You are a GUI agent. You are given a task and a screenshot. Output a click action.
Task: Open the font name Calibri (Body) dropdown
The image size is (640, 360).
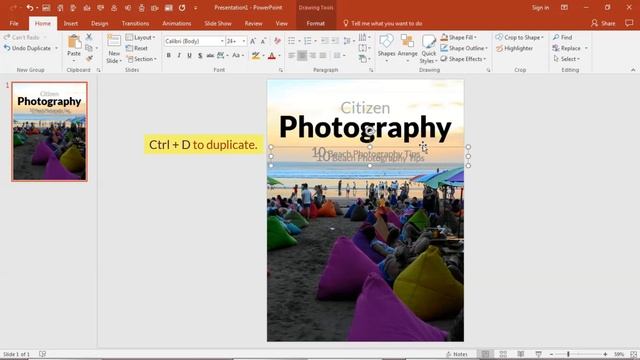[222, 41]
